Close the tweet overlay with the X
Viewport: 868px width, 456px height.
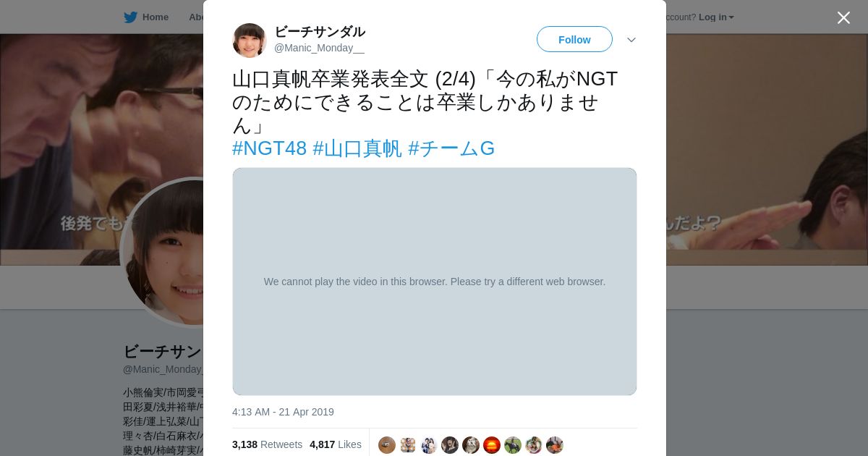843,17
